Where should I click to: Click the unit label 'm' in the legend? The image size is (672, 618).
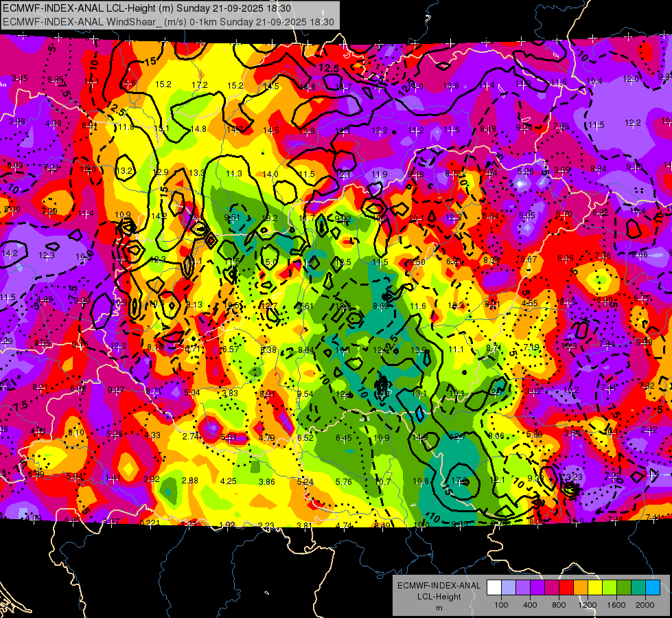click(439, 608)
